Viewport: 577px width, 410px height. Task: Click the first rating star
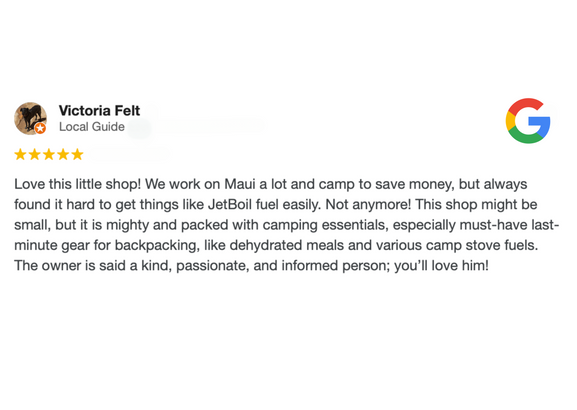[x=20, y=154]
